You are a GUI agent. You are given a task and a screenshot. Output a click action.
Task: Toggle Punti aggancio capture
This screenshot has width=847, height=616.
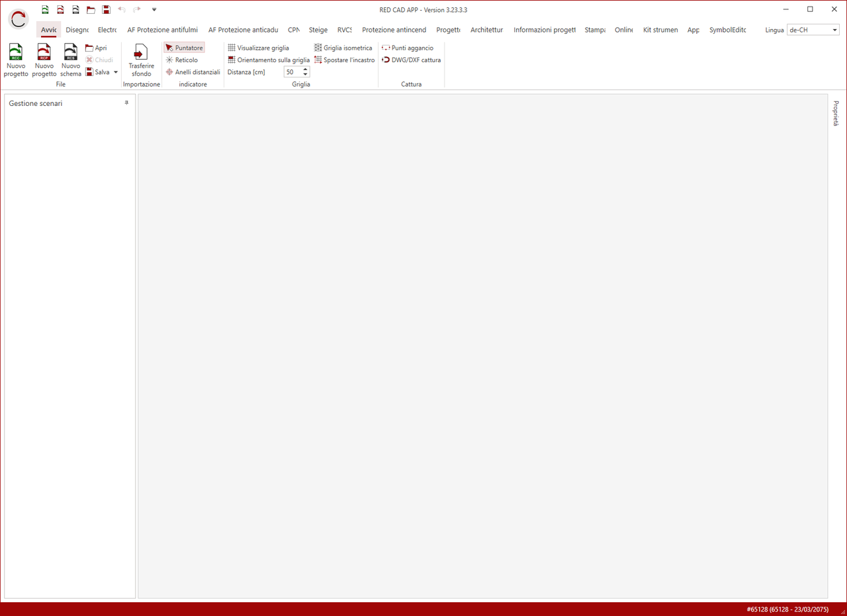(x=408, y=48)
